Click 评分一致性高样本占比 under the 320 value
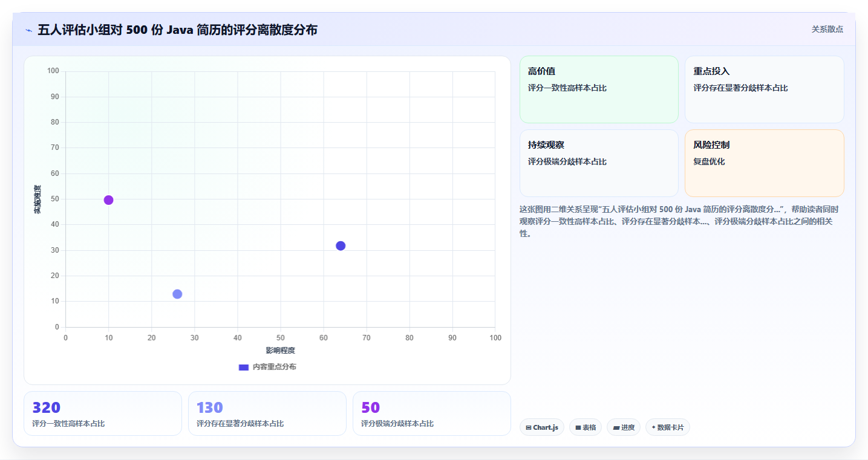Viewport: 868px width, 460px height. click(68, 424)
